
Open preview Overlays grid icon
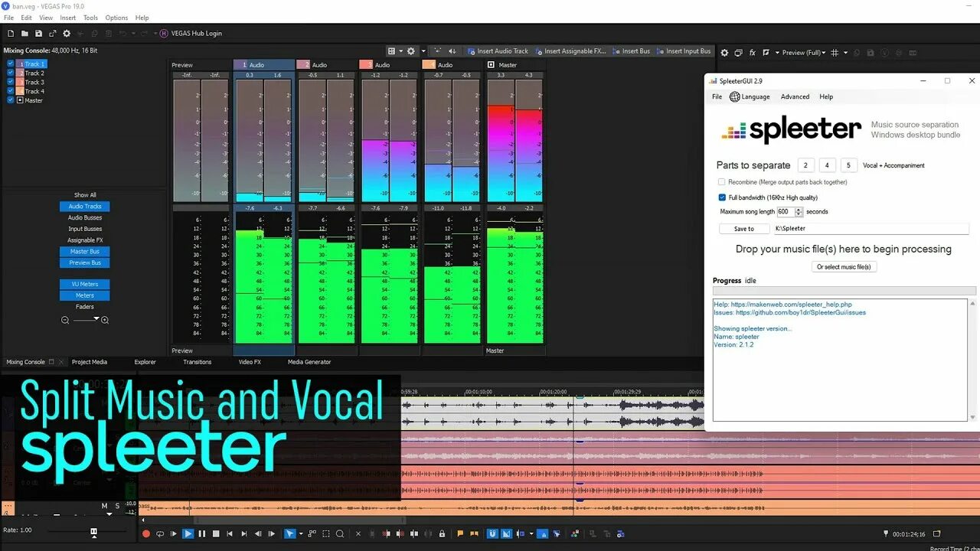[x=835, y=53]
